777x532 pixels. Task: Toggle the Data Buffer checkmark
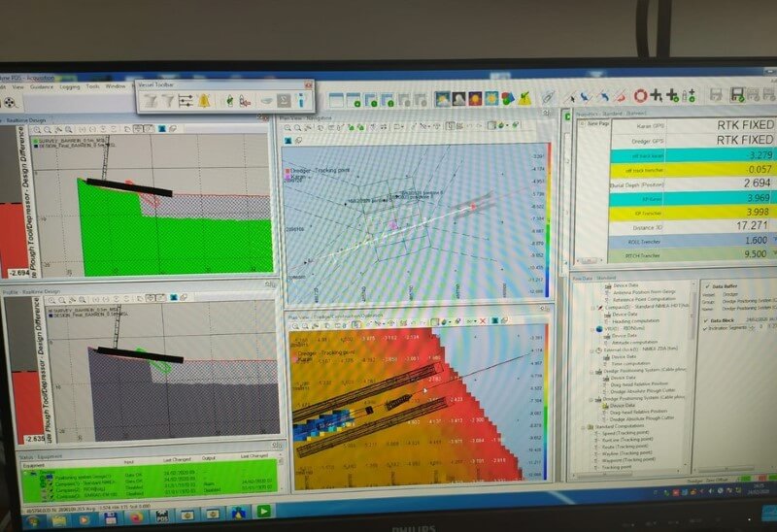[707, 286]
